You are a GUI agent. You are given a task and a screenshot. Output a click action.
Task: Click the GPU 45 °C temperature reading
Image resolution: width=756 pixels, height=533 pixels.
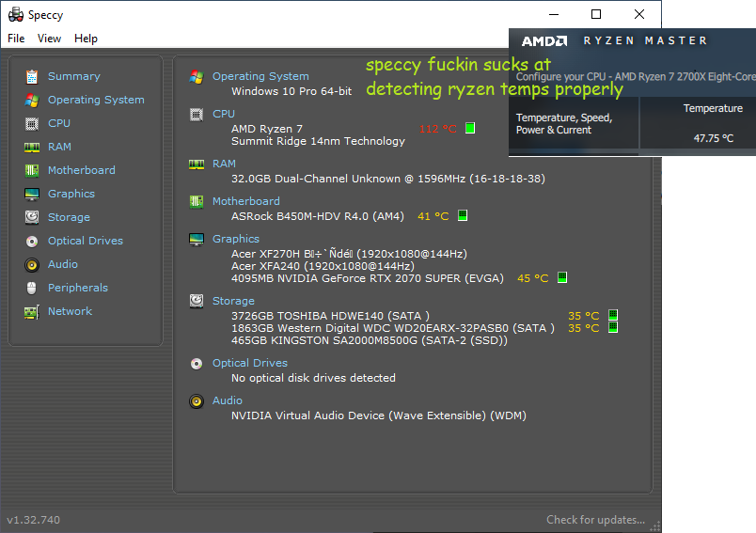pyautogui.click(x=533, y=278)
